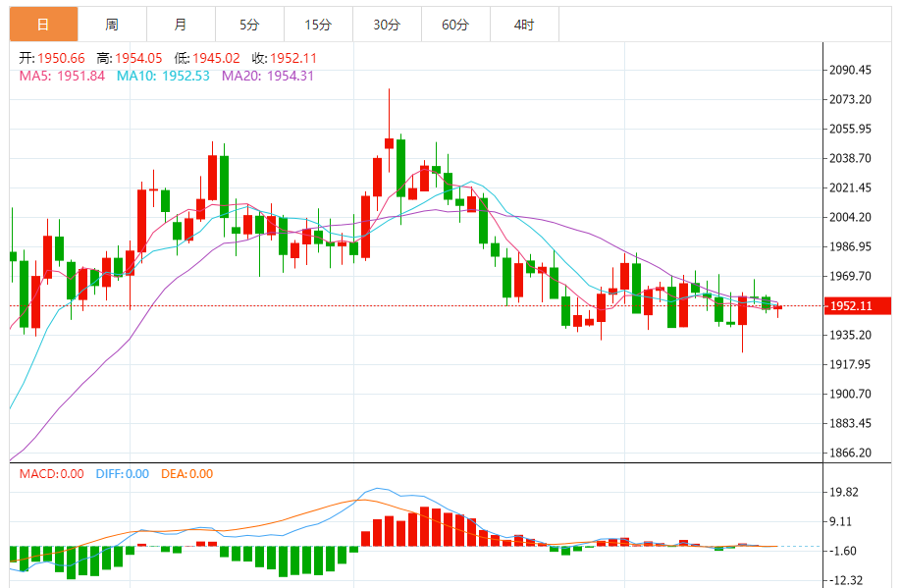The height and width of the screenshot is (588, 901).
Task: Click the 2073.20 price axis label
Action: 850,99
